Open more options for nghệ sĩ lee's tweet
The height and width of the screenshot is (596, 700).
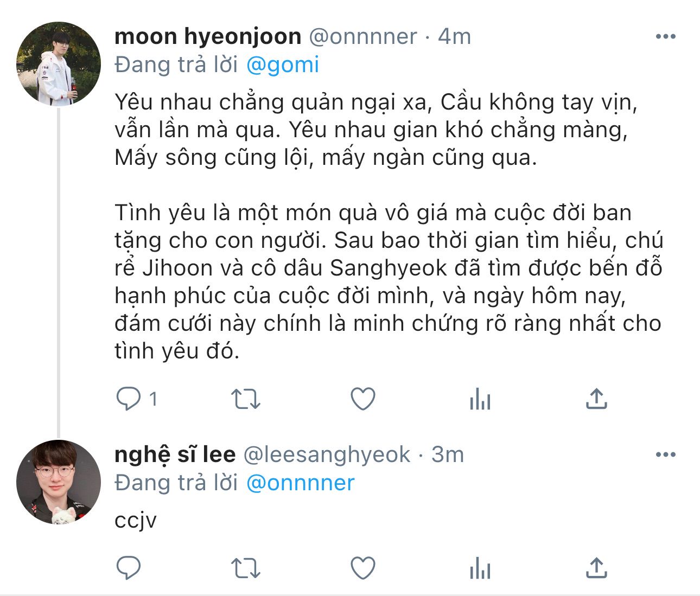click(665, 454)
